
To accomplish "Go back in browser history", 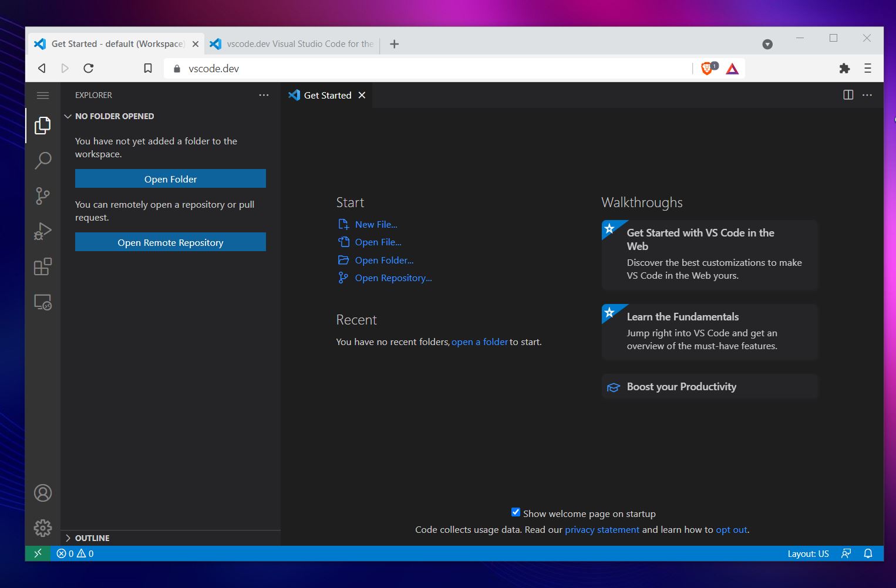I will (x=42, y=69).
